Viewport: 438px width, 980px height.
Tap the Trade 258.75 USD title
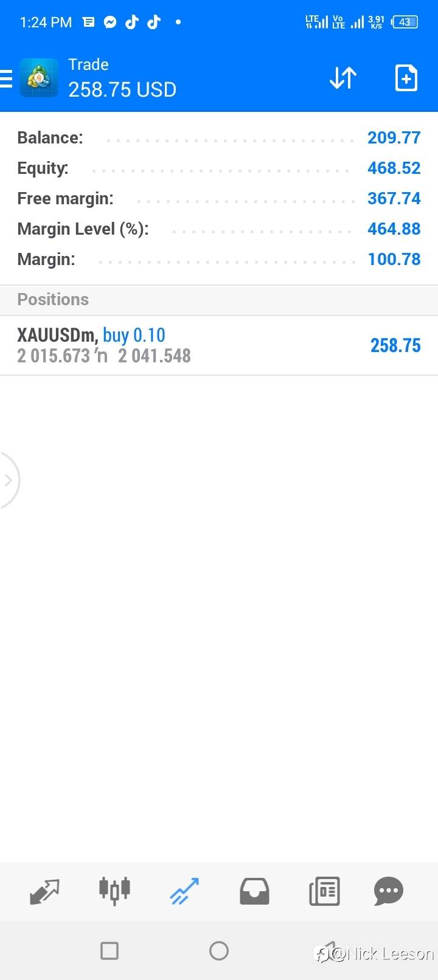coord(122,78)
